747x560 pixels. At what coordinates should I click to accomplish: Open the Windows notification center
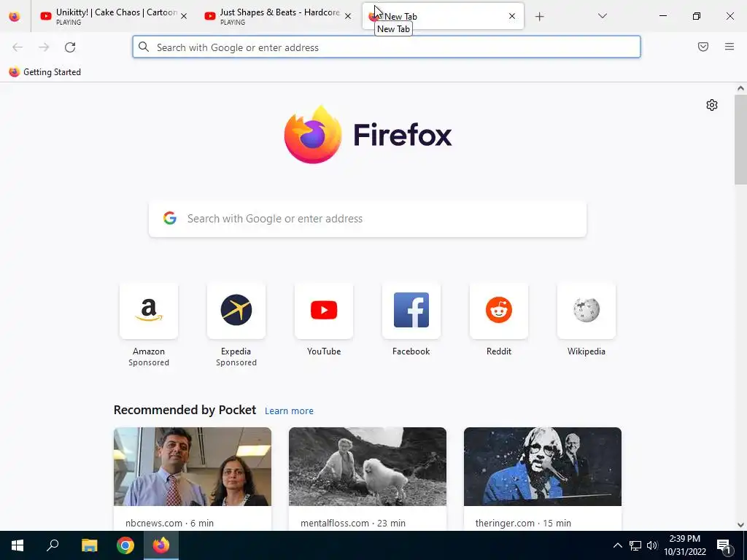[x=724, y=545]
